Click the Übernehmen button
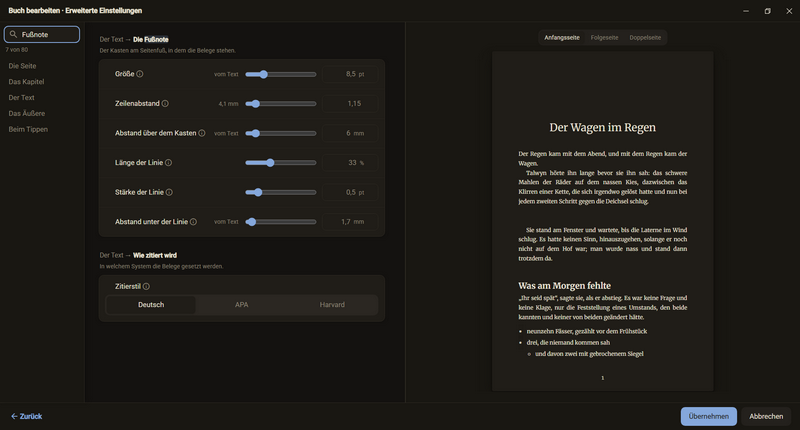 pyautogui.click(x=709, y=416)
